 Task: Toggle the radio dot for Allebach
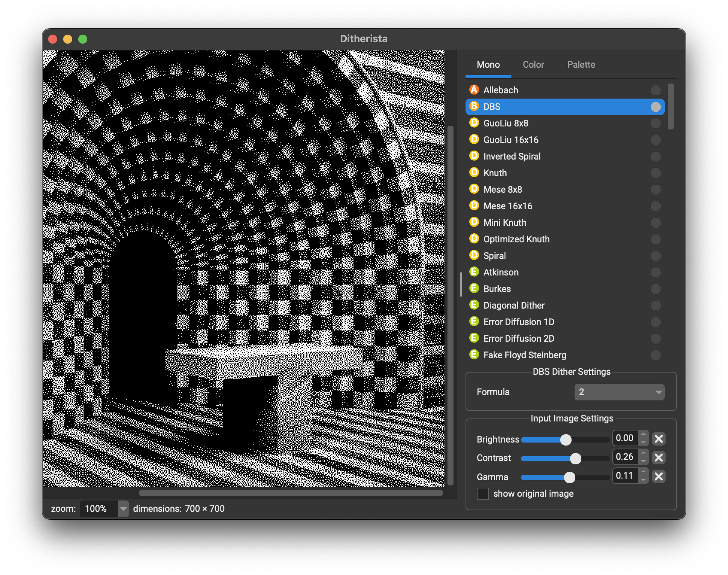655,90
